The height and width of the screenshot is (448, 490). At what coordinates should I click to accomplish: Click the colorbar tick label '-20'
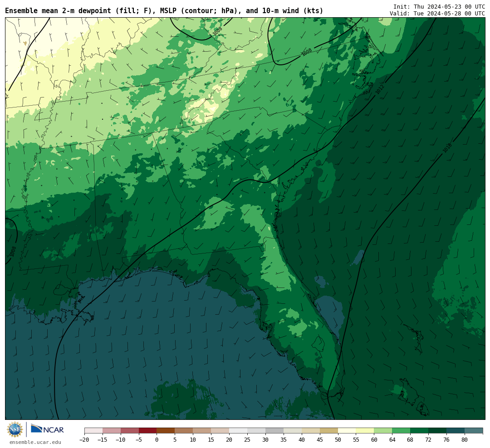click(84, 440)
